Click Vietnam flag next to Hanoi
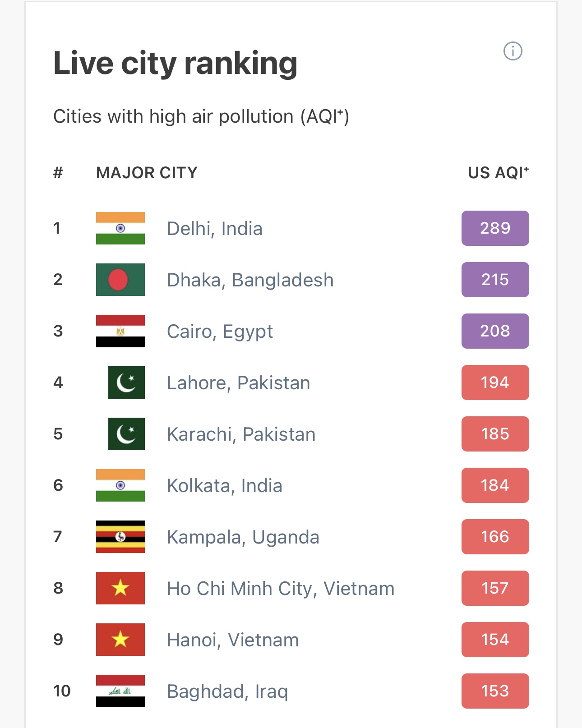The image size is (582, 728). [120, 640]
